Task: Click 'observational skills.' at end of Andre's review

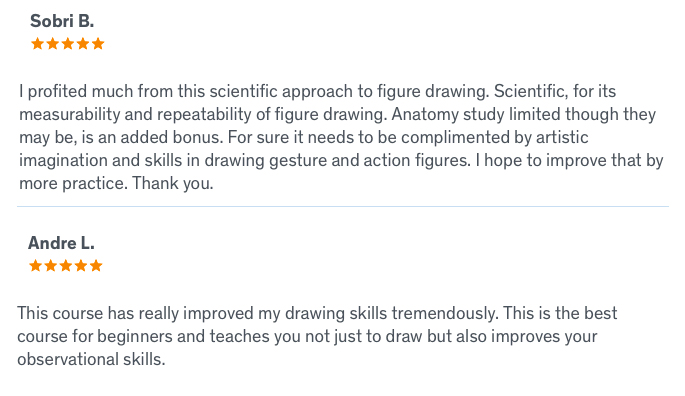Action: coord(91,359)
